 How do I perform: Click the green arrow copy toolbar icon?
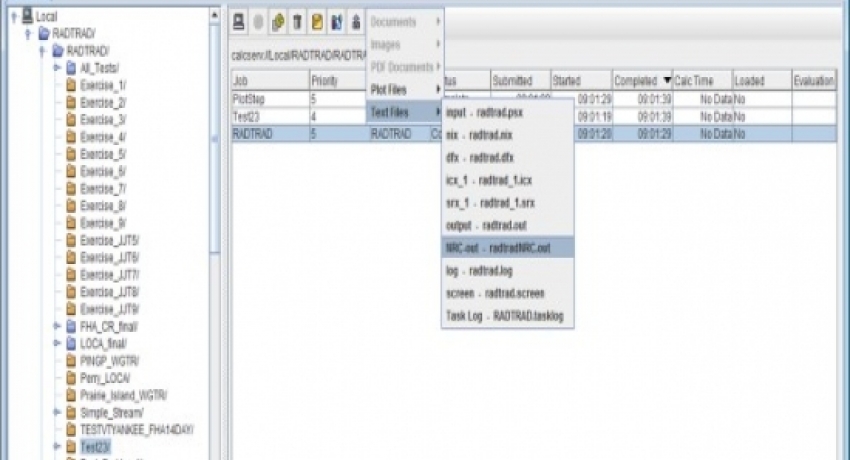tap(278, 22)
